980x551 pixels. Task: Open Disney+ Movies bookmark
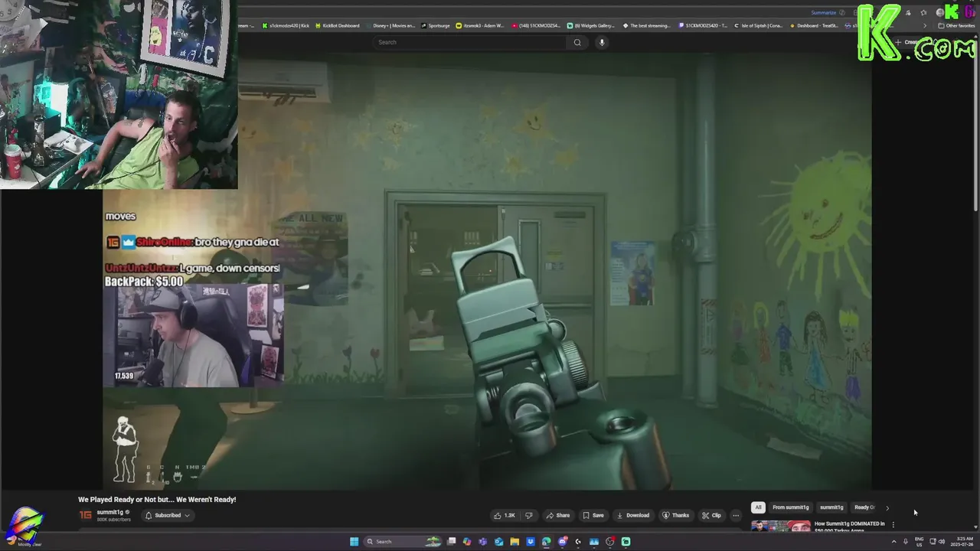point(390,25)
